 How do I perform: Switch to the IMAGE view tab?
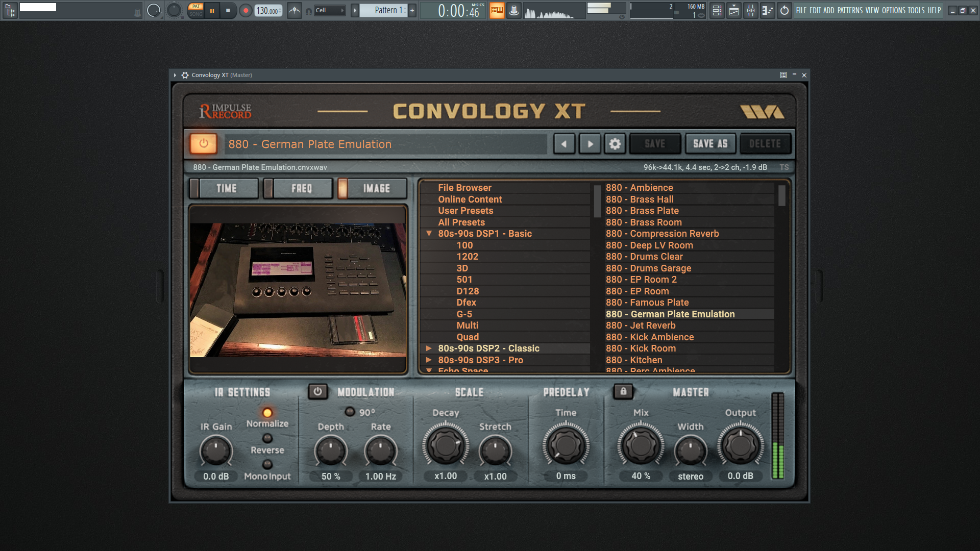(372, 188)
